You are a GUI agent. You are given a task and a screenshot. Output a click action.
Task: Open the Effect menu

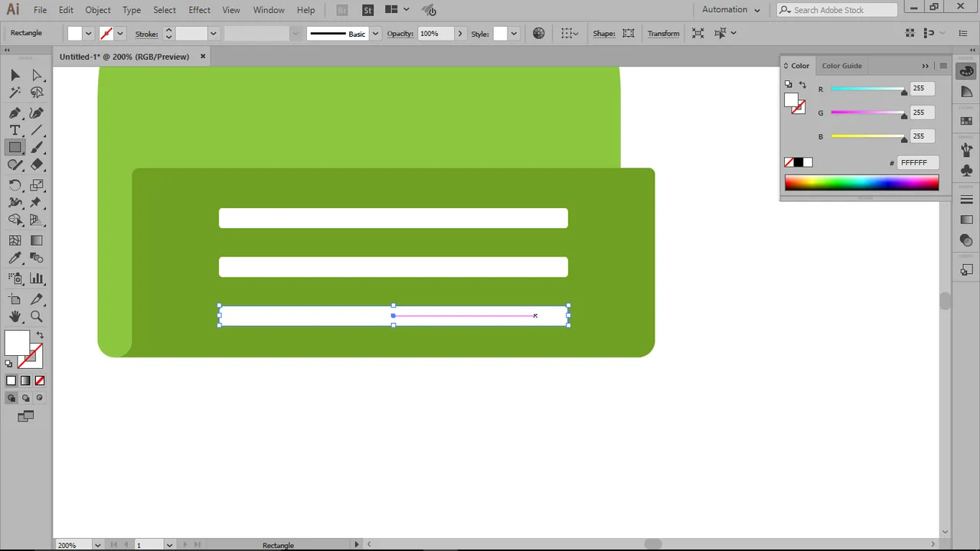(199, 10)
